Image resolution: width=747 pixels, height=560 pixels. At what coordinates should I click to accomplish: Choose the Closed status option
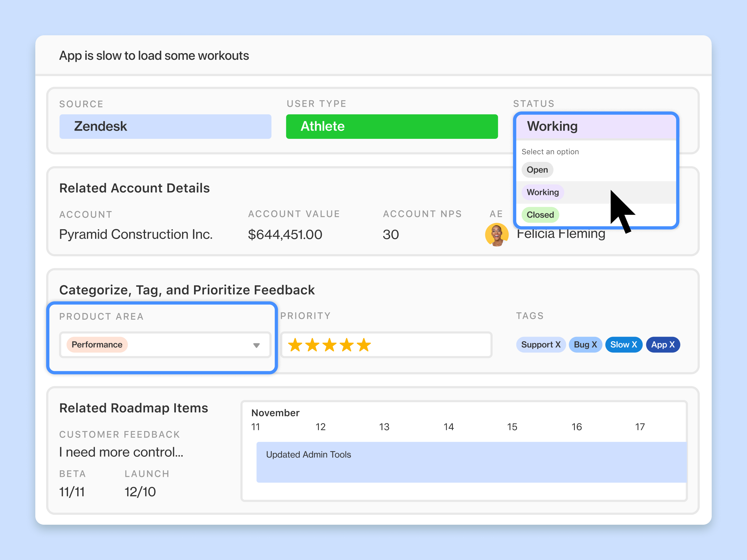point(540,215)
